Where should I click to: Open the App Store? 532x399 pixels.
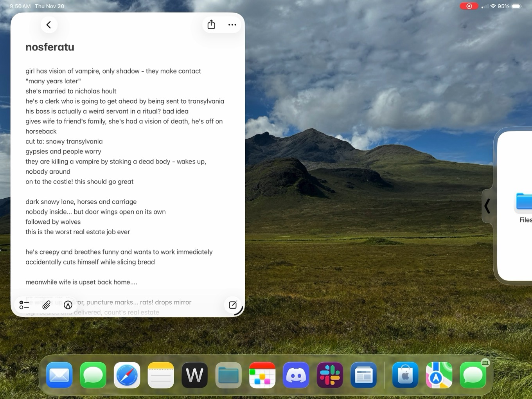pos(405,375)
